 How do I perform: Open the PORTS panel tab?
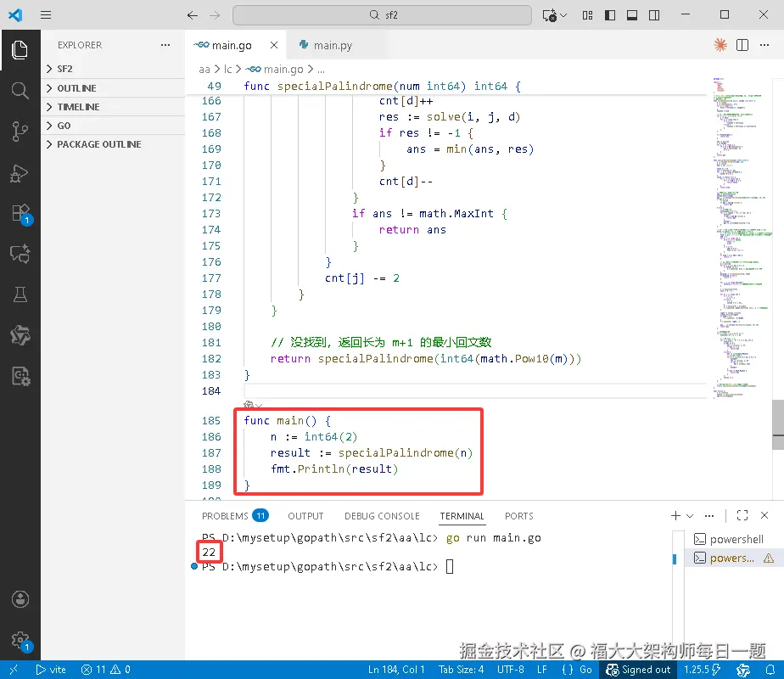pyautogui.click(x=519, y=515)
